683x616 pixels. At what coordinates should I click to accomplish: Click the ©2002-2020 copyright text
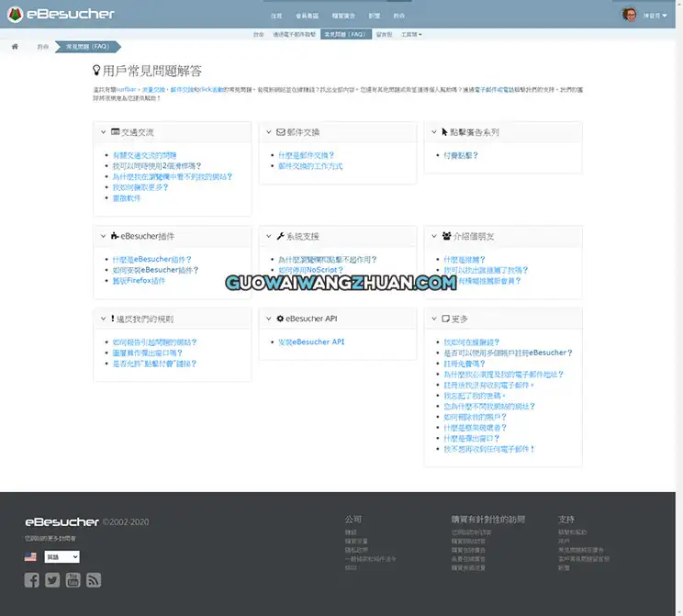pyautogui.click(x=126, y=521)
